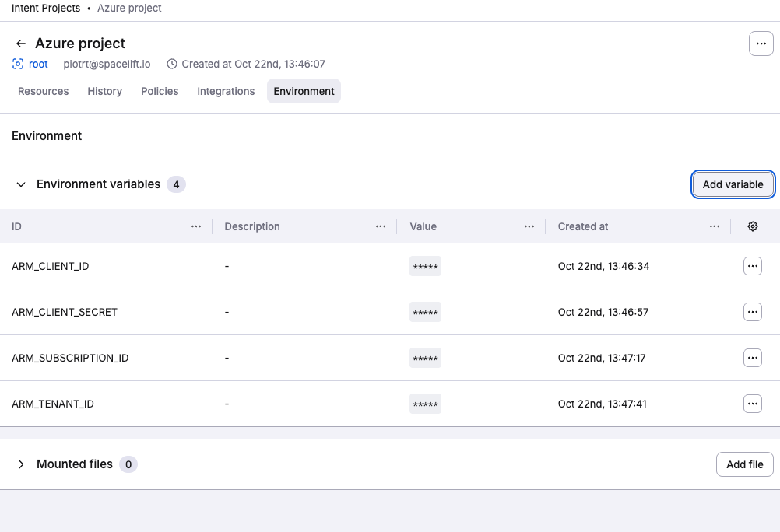This screenshot has height=532, width=780.
Task: Click the back arrow next to Azure project
Action: tap(20, 44)
